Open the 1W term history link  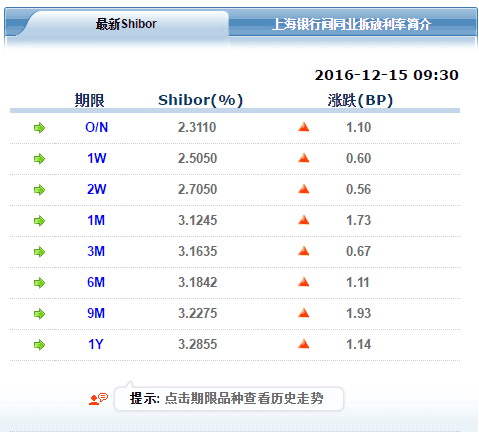[x=97, y=158]
